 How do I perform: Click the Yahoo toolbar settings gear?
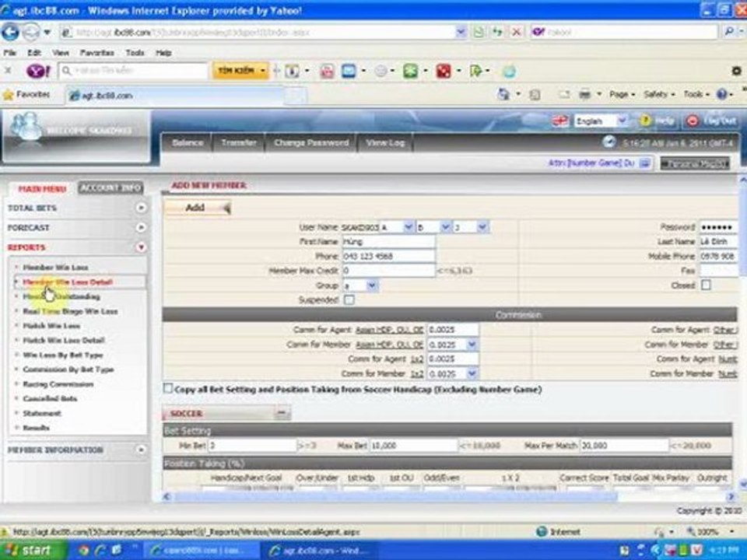pos(736,72)
